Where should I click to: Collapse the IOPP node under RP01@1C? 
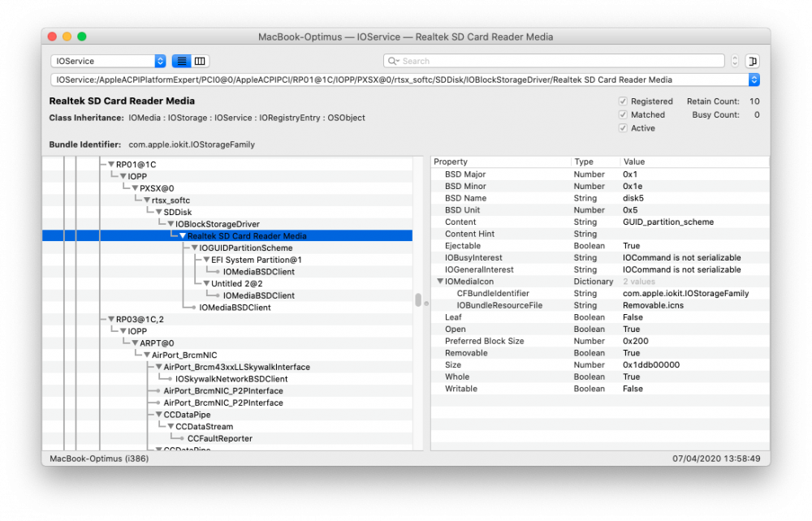123,176
